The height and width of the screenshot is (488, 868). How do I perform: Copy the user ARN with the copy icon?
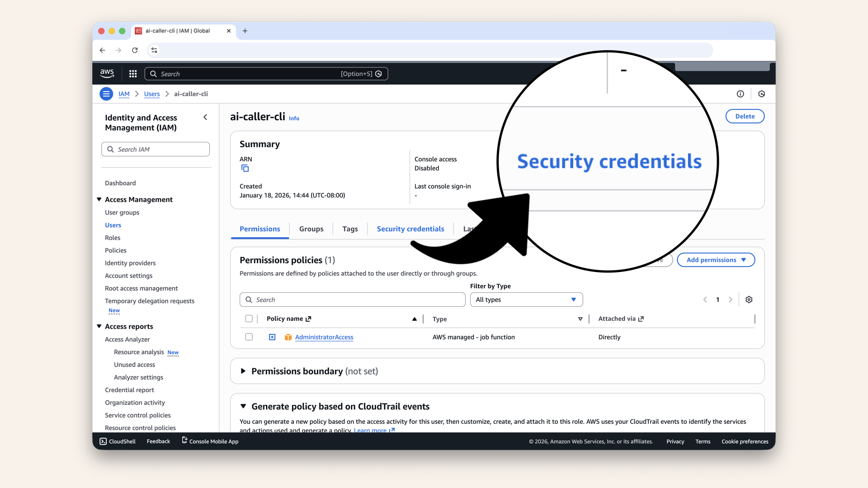[245, 168]
